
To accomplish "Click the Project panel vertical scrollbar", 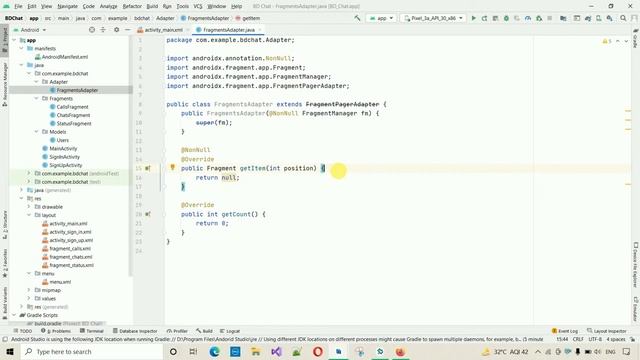I will [131, 155].
